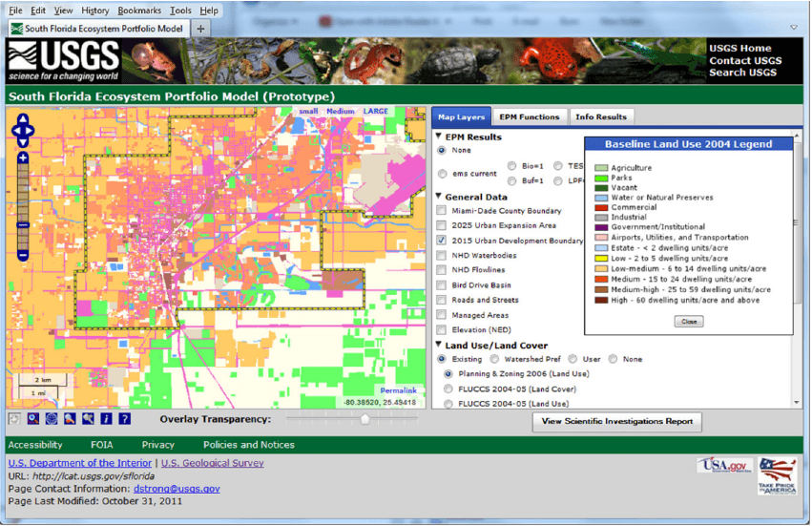
Task: Open help with the question mark icon
Action: (124, 418)
